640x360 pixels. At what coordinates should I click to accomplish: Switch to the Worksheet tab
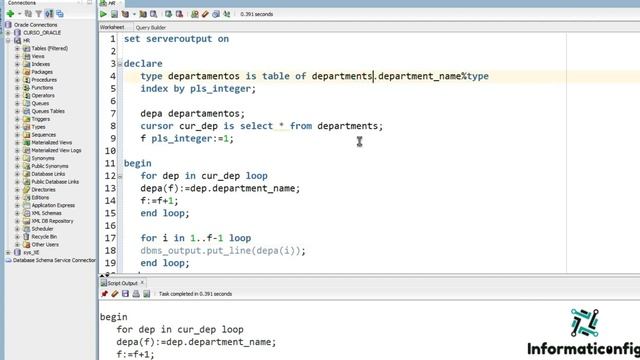(x=112, y=27)
